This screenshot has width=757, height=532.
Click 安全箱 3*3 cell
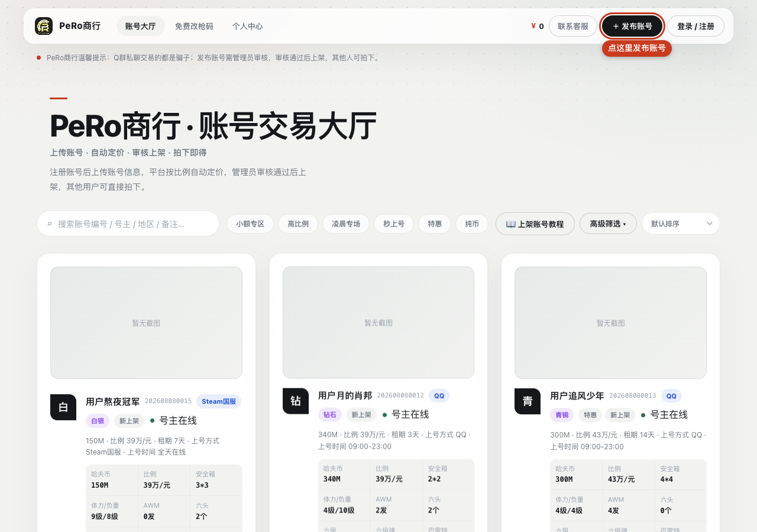tap(216, 480)
